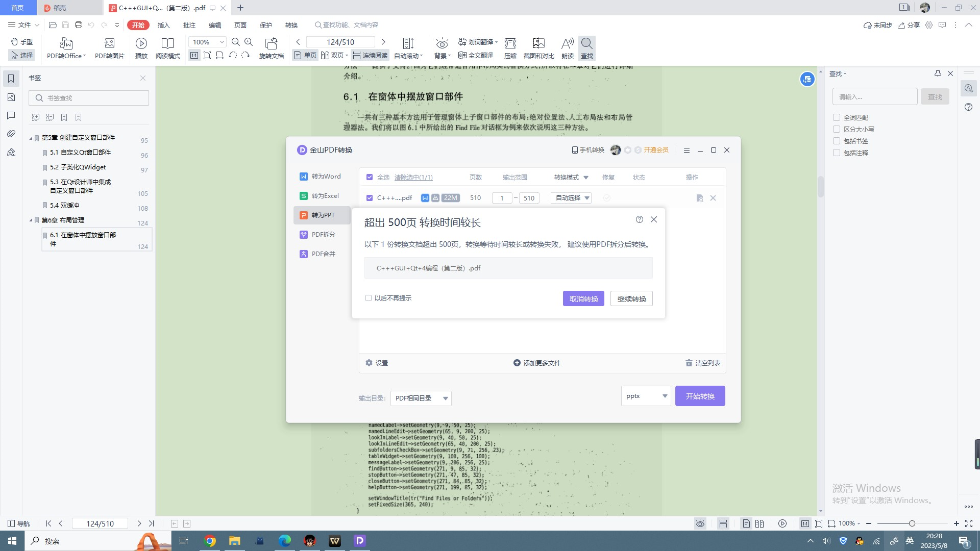This screenshot has height=551, width=980.
Task: Collapse 第6章 布局管理 bookmark
Action: pyautogui.click(x=31, y=220)
